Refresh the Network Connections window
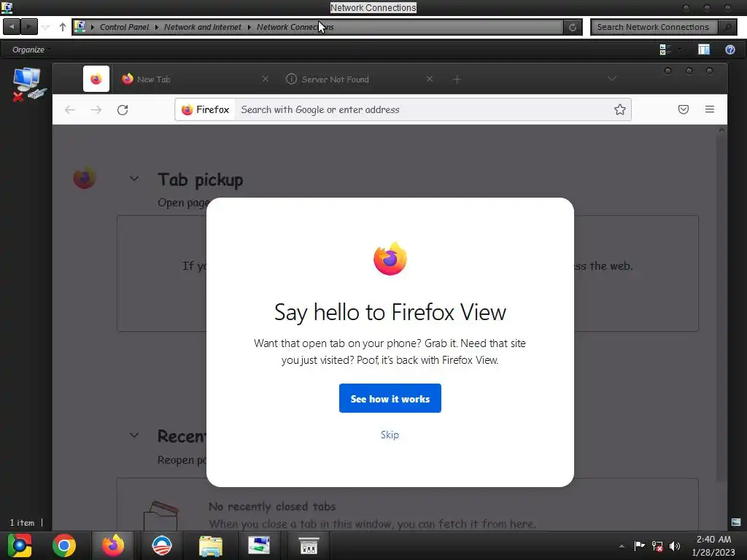This screenshot has width=747, height=560. pos(573,28)
